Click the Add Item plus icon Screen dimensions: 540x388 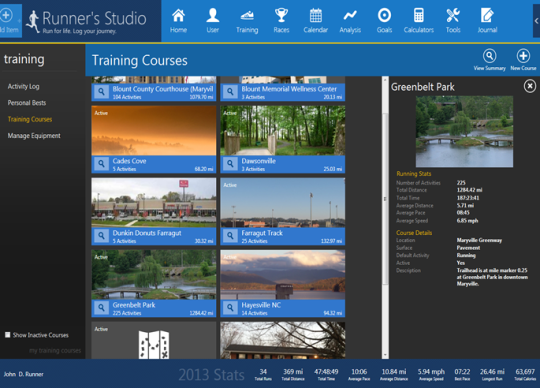coord(7,15)
